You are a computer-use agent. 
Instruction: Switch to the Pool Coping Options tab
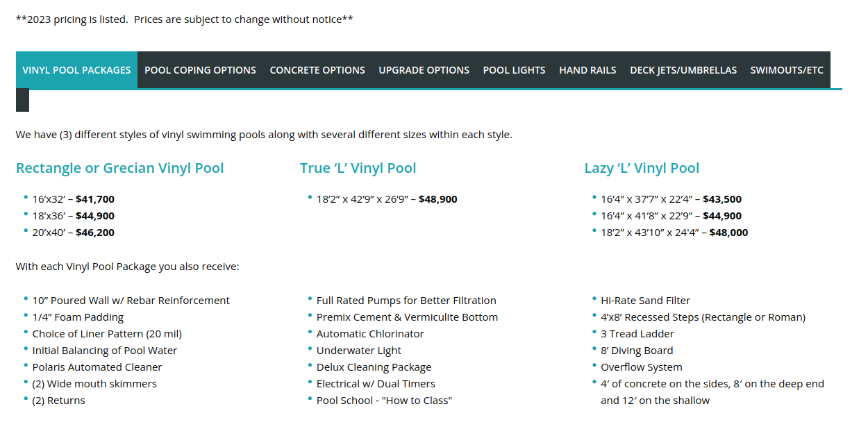tap(200, 70)
